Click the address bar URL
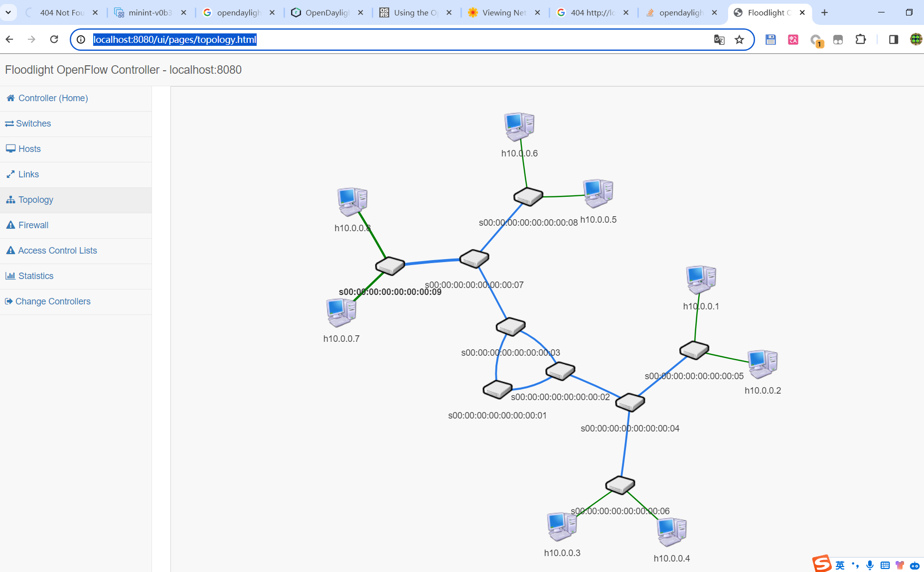Screen dimensions: 924x572 [x=175, y=39]
